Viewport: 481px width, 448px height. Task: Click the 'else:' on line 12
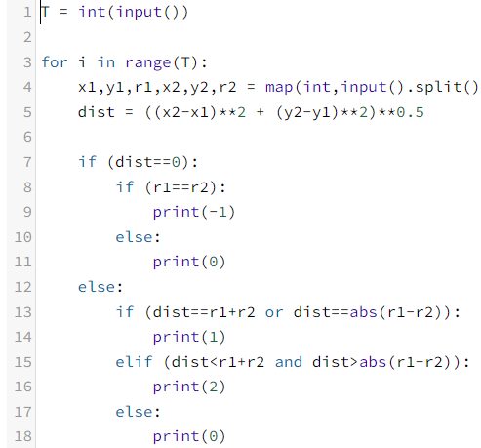100,287
